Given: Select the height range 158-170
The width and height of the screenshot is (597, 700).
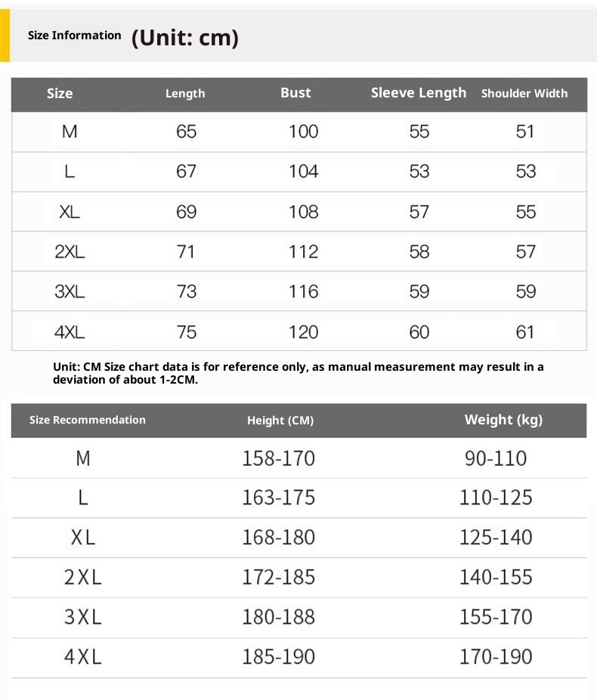Looking at the screenshot, I should 278,458.
